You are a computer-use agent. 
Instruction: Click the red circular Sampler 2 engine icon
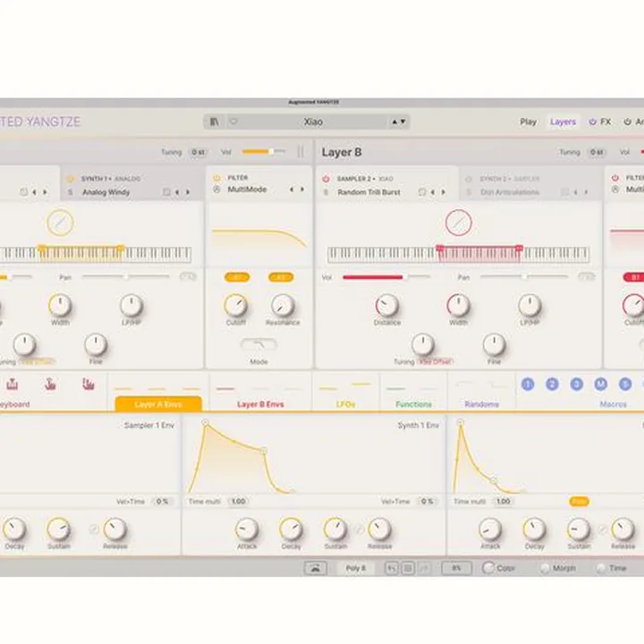458,223
